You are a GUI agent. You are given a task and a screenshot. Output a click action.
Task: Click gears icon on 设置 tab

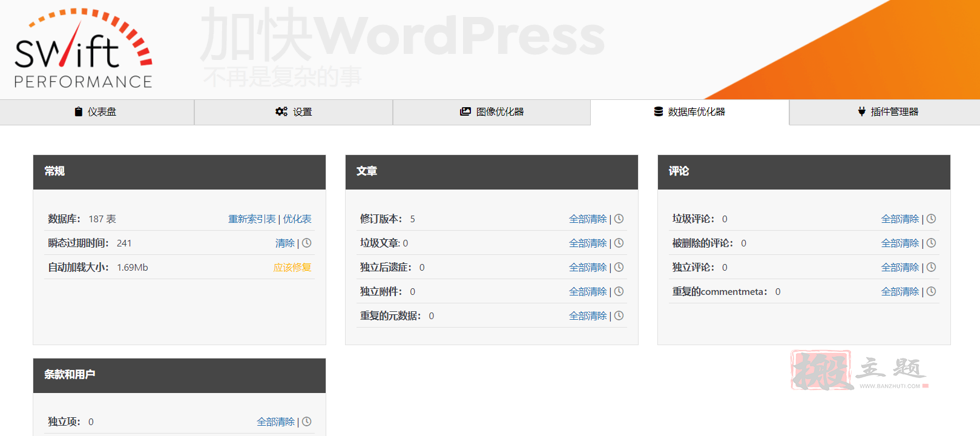[x=281, y=111]
